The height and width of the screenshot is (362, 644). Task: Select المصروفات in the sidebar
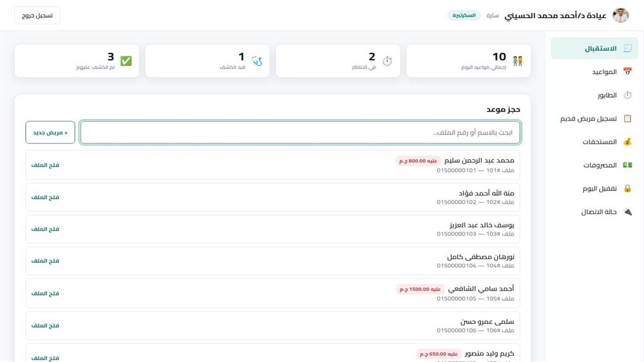coord(594,165)
